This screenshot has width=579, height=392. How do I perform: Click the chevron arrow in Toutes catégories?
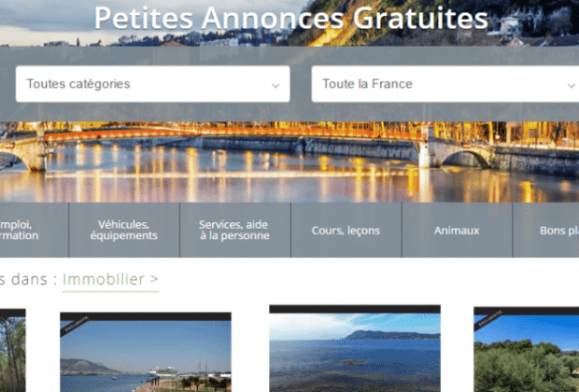click(x=275, y=85)
